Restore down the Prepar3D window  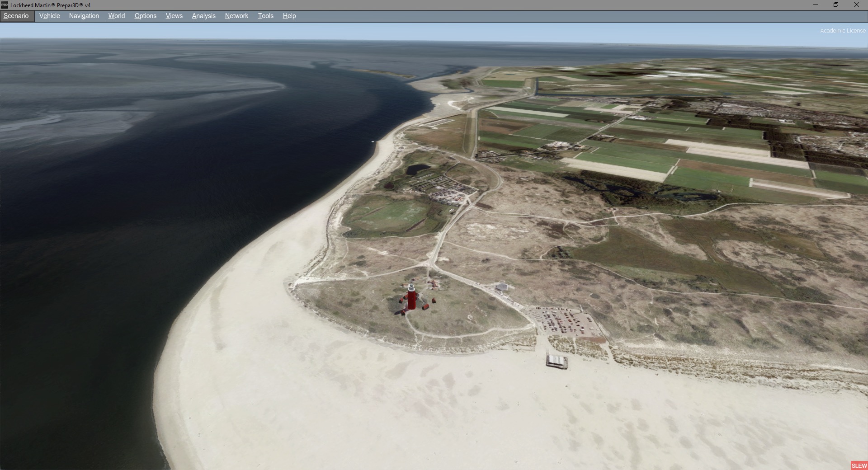pos(836,5)
